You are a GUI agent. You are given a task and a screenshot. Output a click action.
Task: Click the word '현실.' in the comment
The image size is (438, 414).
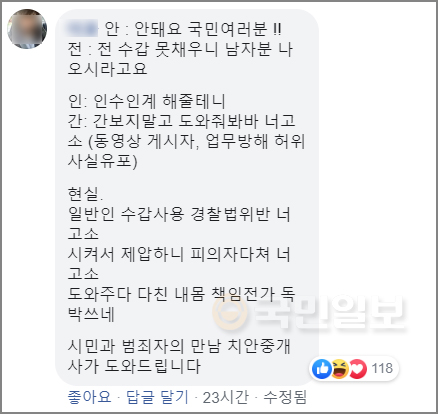[x=86, y=194]
